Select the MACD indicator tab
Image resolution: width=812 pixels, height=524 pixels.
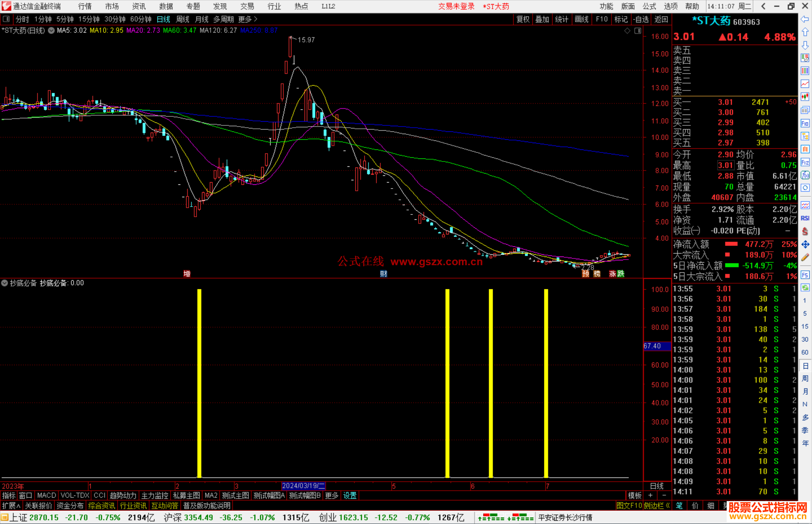click(x=46, y=495)
